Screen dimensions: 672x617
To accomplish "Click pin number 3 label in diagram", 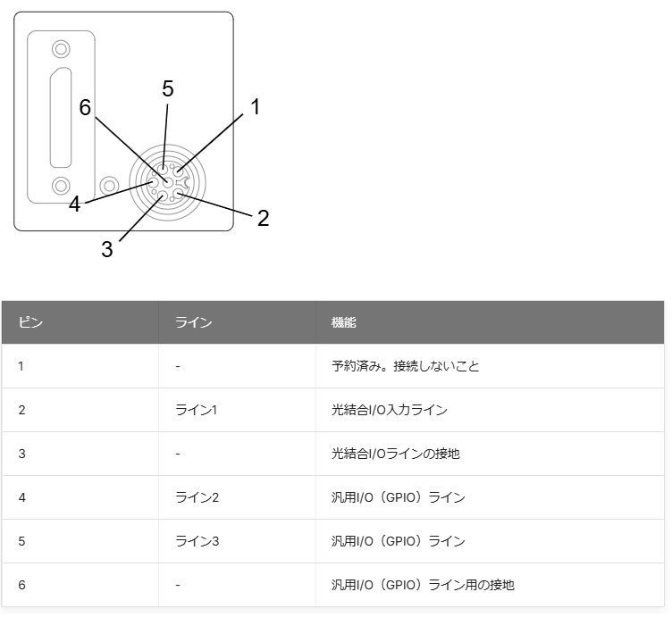I will [107, 249].
